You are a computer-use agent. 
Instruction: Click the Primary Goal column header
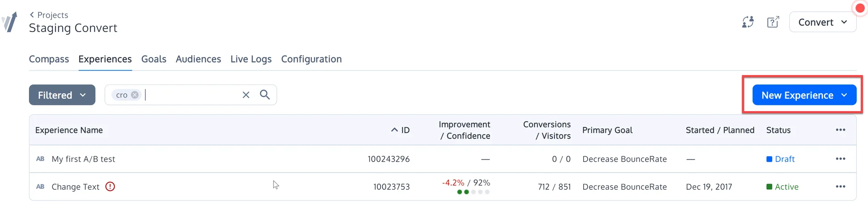point(607,130)
